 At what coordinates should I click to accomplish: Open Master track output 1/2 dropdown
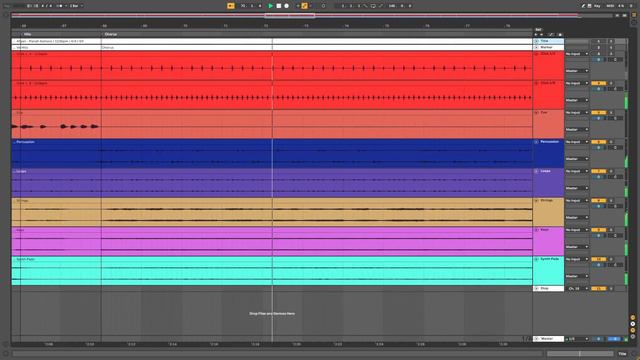(x=577, y=339)
